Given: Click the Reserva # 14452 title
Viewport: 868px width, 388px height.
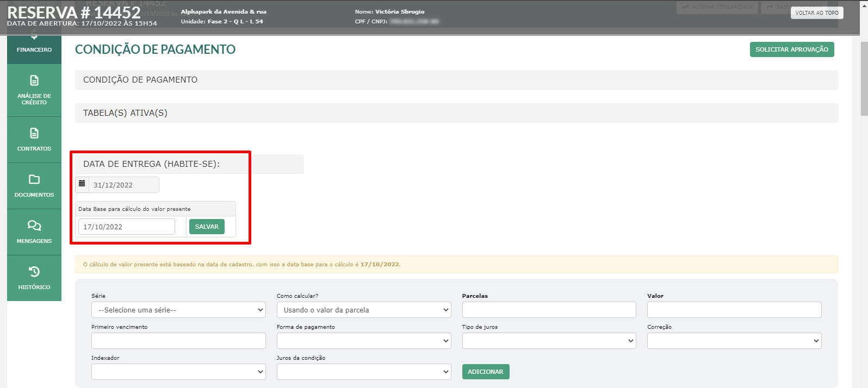Looking at the screenshot, I should point(74,12).
